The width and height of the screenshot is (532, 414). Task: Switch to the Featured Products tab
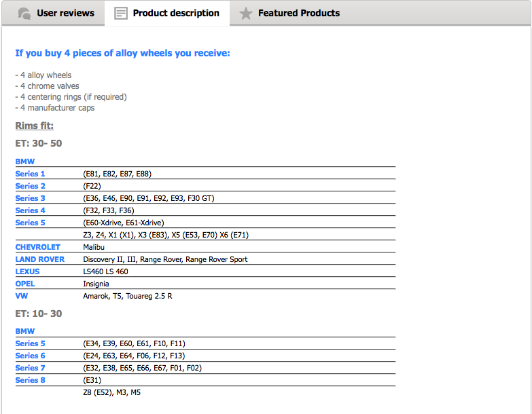click(x=298, y=13)
